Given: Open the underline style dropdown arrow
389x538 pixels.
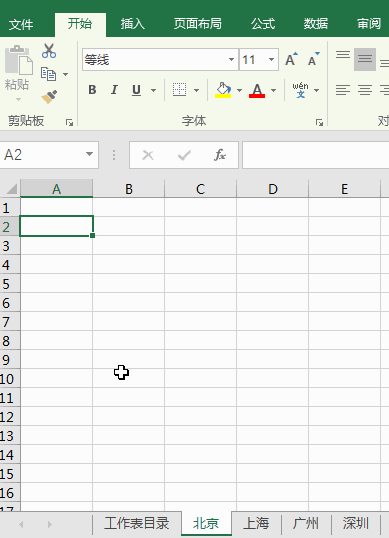Looking at the screenshot, I should [154, 91].
